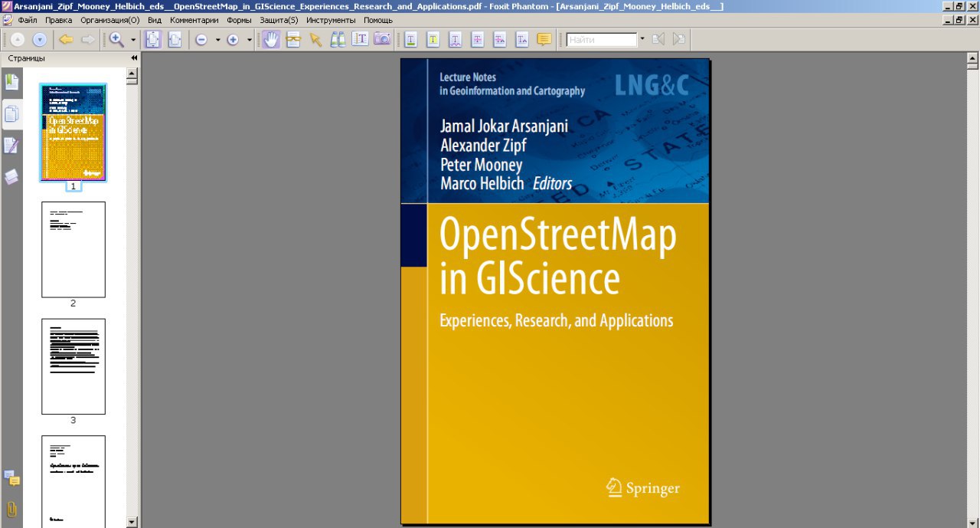Image resolution: width=980 pixels, height=528 pixels.
Task: Click thumbnail panel scroll up arrow
Action: tap(132, 74)
